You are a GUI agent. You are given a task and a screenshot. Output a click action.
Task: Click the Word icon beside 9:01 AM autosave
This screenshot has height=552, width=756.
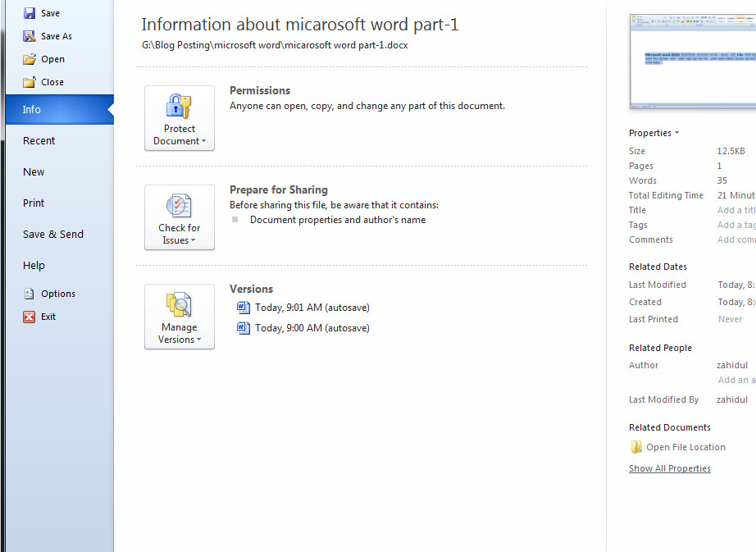click(x=244, y=308)
